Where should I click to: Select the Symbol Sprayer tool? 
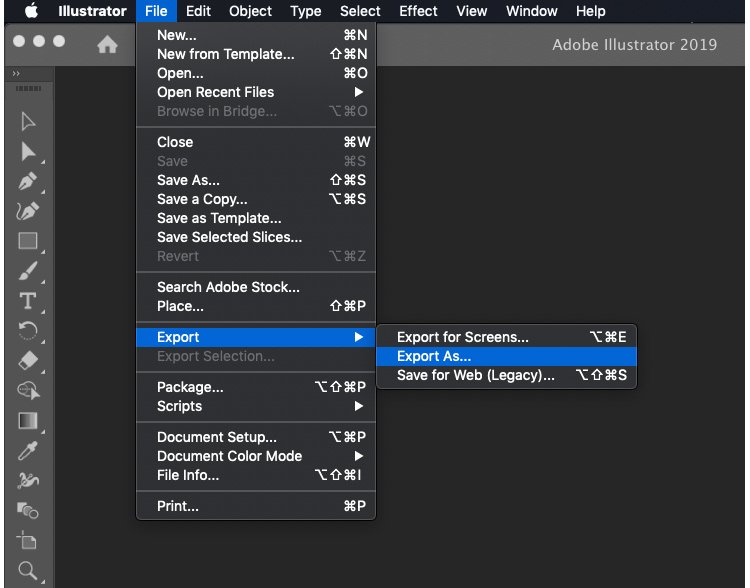point(28,480)
